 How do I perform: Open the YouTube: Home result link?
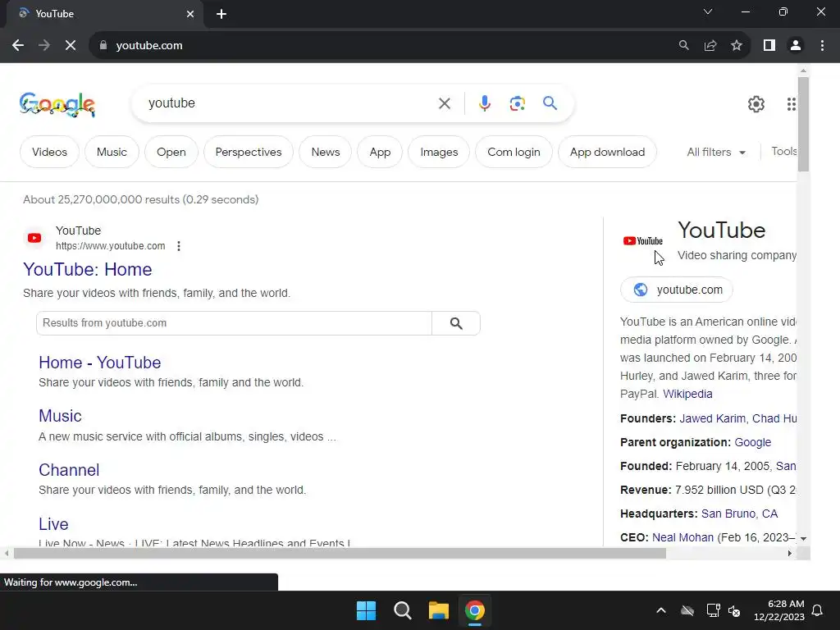(87, 269)
